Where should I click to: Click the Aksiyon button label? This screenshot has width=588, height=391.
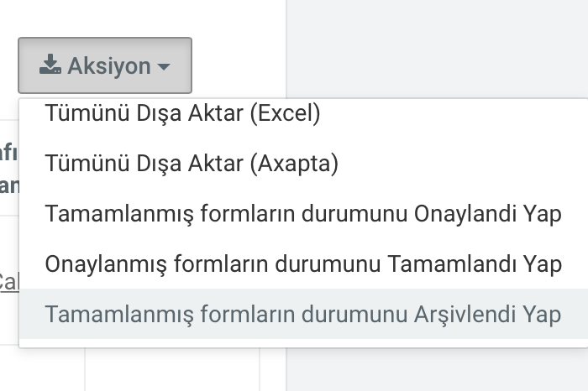click(109, 66)
